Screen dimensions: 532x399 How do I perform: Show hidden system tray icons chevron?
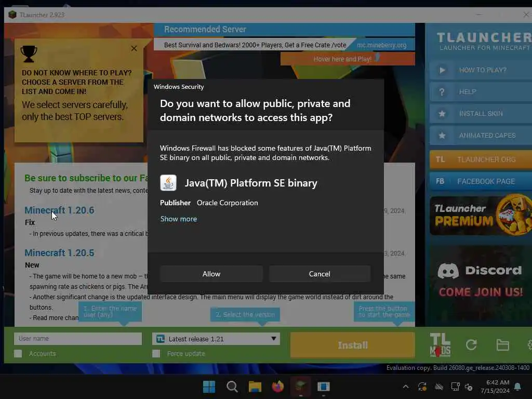(406, 387)
